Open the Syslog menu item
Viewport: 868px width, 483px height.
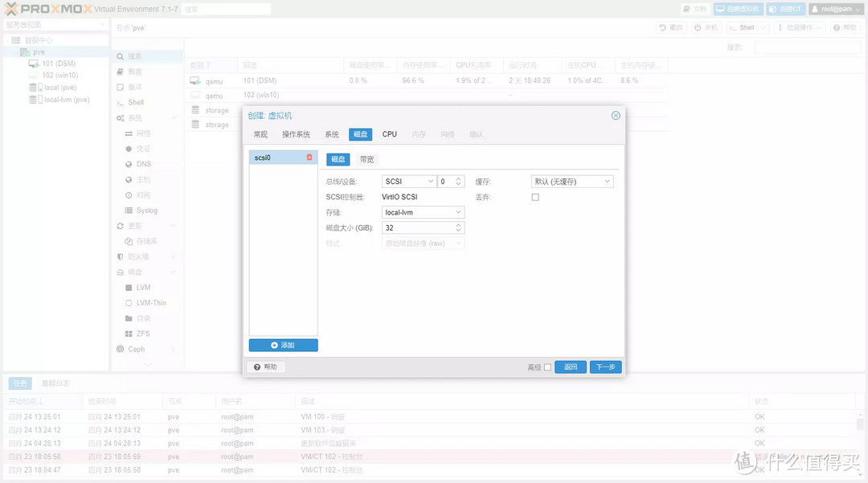click(x=149, y=211)
